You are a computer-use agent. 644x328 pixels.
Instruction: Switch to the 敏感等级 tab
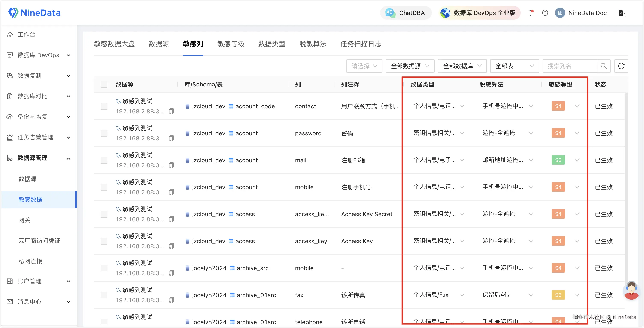pyautogui.click(x=231, y=44)
